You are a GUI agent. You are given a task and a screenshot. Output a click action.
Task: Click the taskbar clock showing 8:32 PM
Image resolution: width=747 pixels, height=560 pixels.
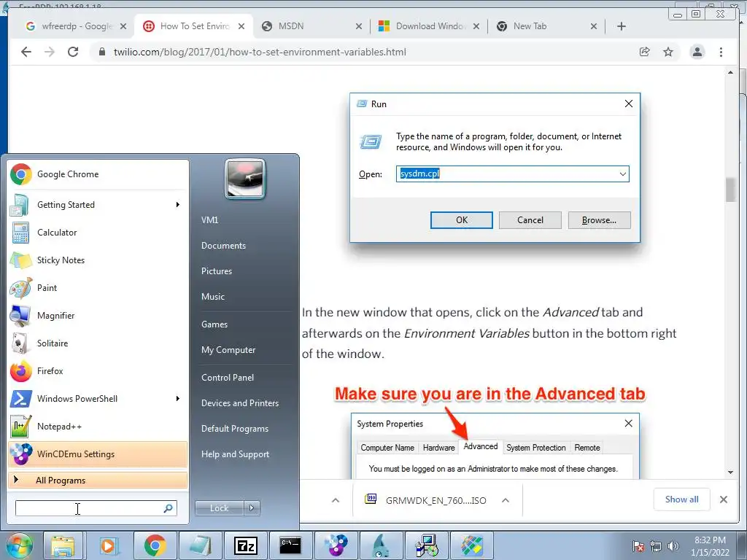pyautogui.click(x=710, y=546)
